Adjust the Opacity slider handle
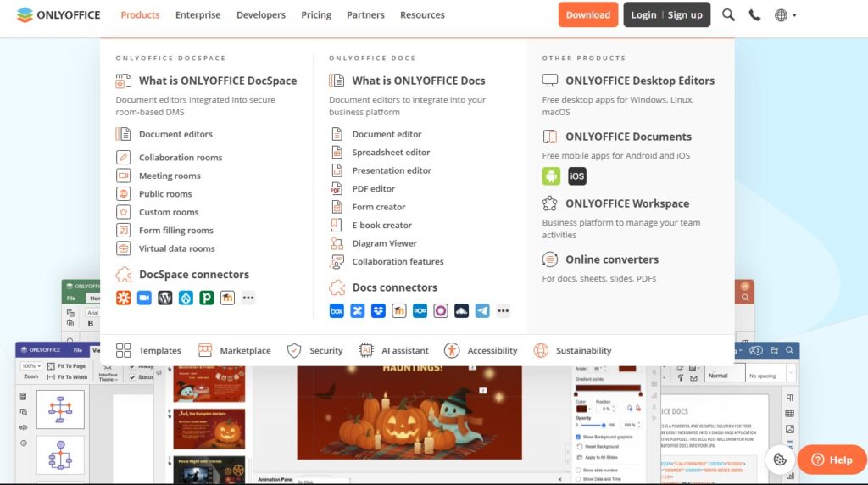 (x=603, y=425)
